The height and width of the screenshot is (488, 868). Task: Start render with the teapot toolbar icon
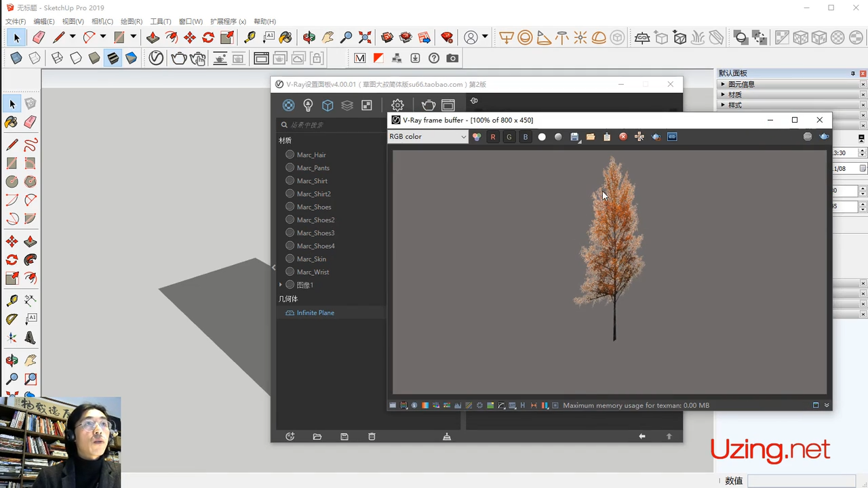pyautogui.click(x=179, y=58)
